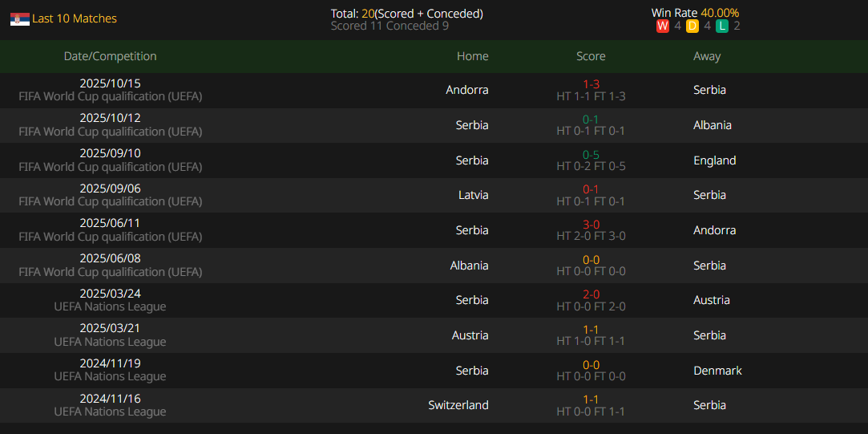Open the Last 10 Matches heading
Viewport: 868px width, 434px height.
point(75,18)
